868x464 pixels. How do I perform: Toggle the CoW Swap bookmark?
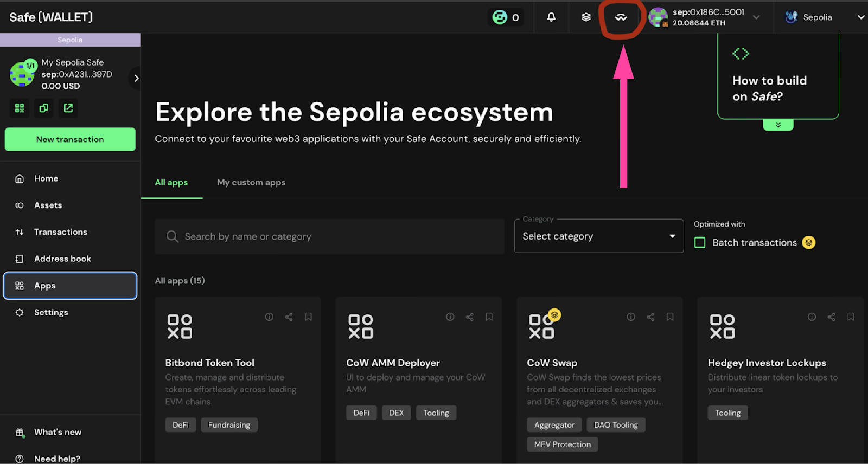[670, 317]
